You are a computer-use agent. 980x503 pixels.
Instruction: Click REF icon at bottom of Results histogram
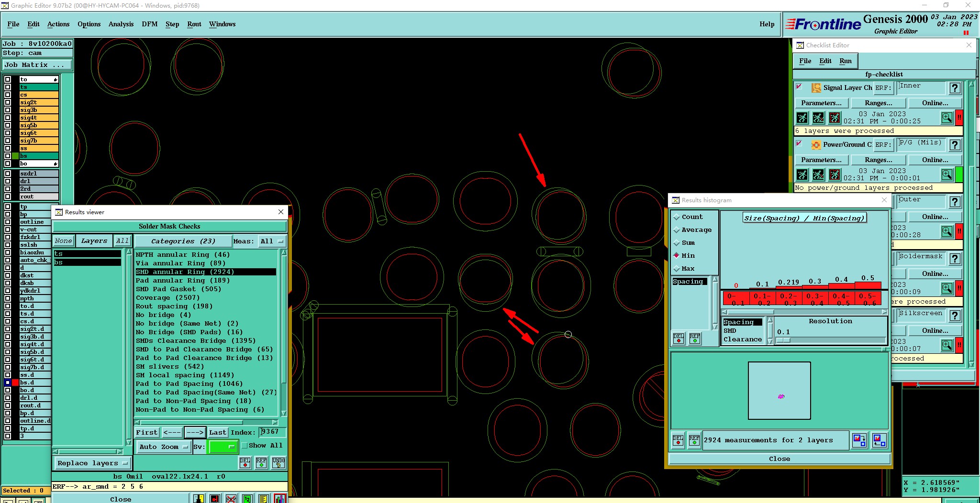point(694,440)
